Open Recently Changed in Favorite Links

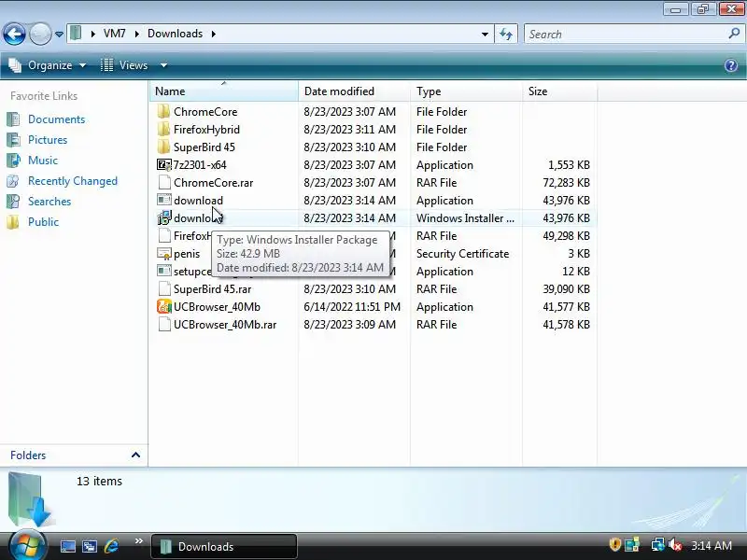pos(73,181)
